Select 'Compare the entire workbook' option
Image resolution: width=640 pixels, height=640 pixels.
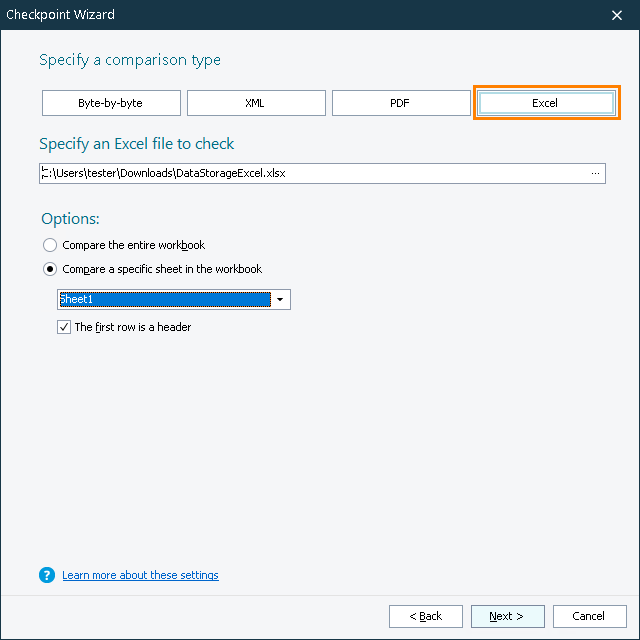pos(51,245)
